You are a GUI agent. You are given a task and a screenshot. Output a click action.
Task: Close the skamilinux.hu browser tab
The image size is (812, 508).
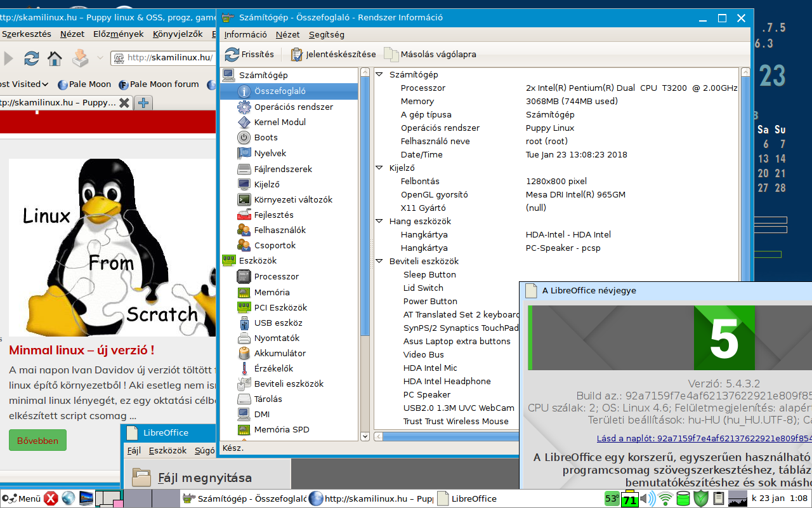point(124,102)
